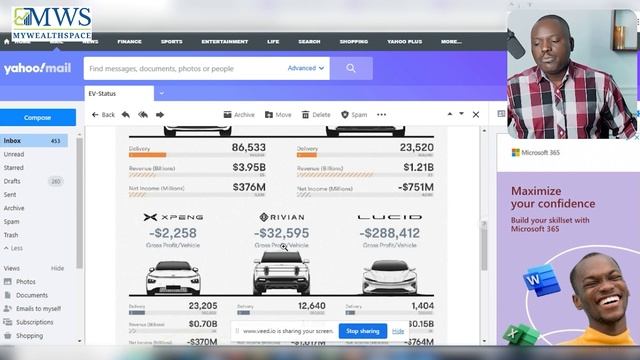The height and width of the screenshot is (360, 640).
Task: Archive the open message
Action: [x=239, y=115]
